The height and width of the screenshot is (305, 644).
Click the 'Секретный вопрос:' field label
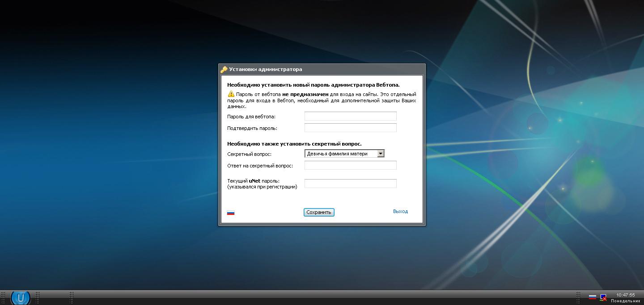(x=249, y=154)
